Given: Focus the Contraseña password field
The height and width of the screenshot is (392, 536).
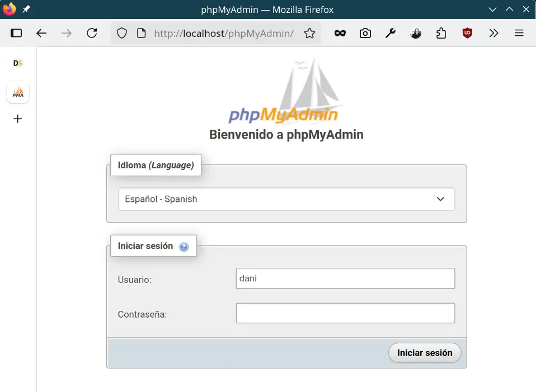Looking at the screenshot, I should [x=345, y=313].
